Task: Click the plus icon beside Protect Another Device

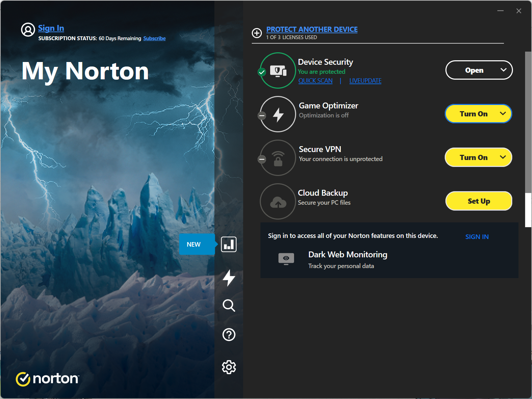Action: click(257, 33)
